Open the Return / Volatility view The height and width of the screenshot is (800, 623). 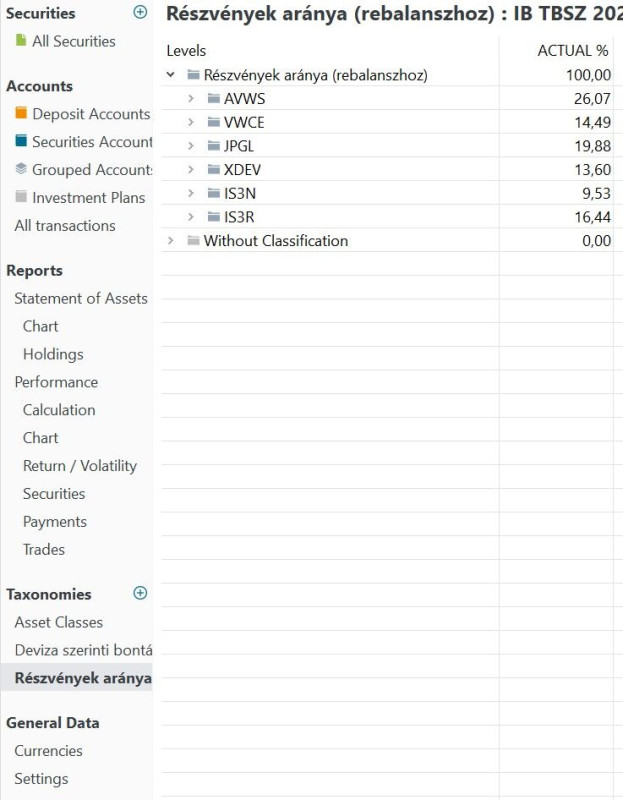[80, 466]
